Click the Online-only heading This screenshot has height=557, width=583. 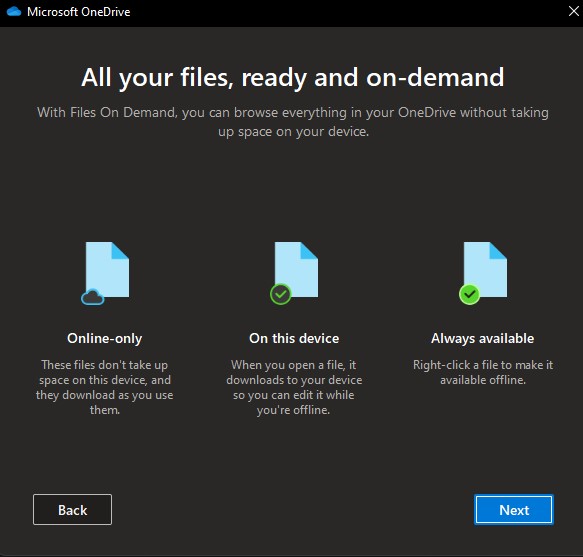tap(104, 338)
